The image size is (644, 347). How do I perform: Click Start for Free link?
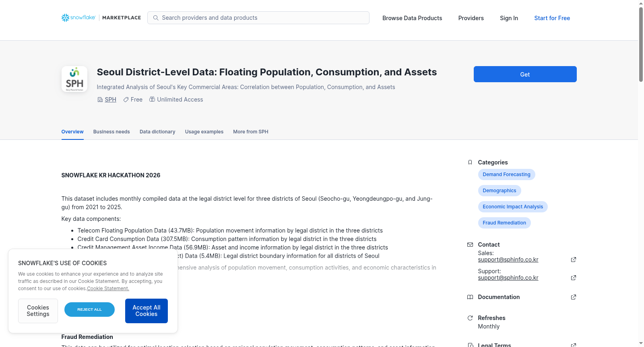tap(552, 18)
